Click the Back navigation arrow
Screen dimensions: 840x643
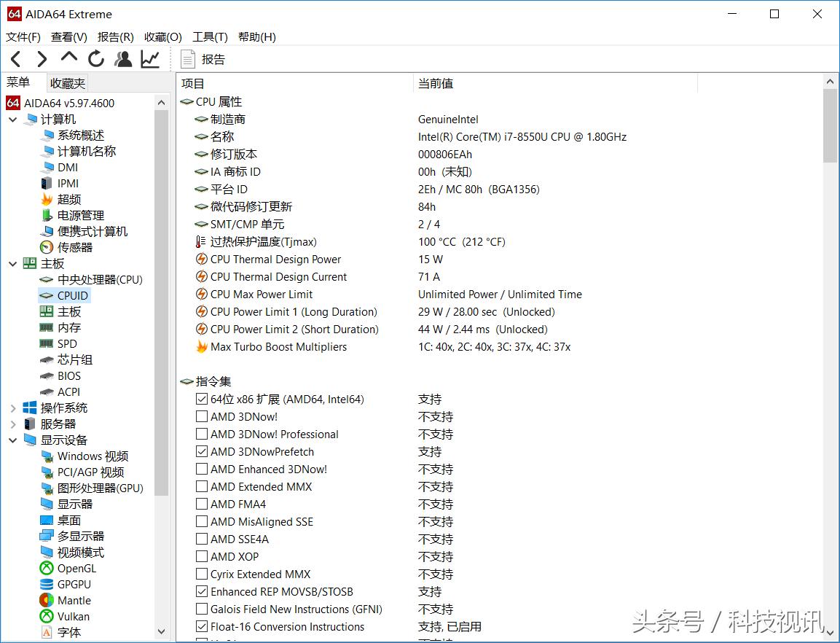click(x=15, y=58)
